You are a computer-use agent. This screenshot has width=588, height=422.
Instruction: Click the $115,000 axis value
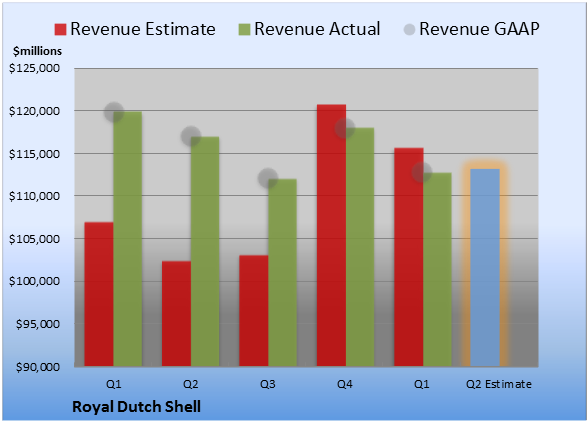point(34,154)
